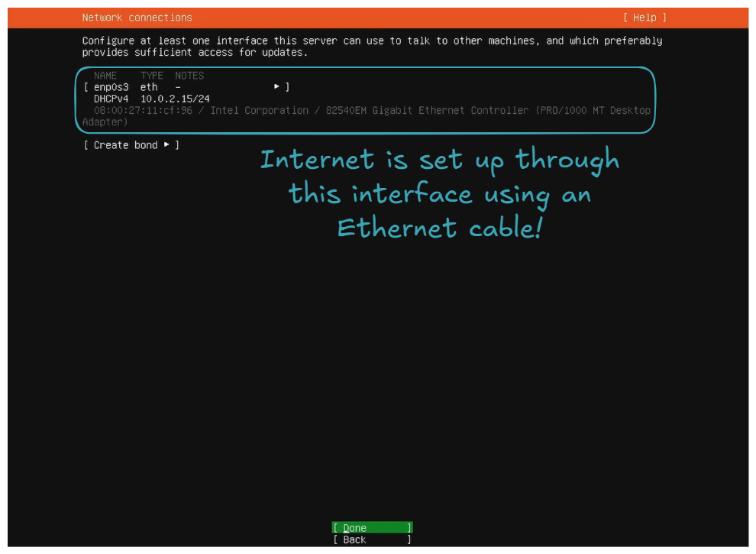Click the NOTES column header
Screen dimensions: 756x554
coord(189,76)
